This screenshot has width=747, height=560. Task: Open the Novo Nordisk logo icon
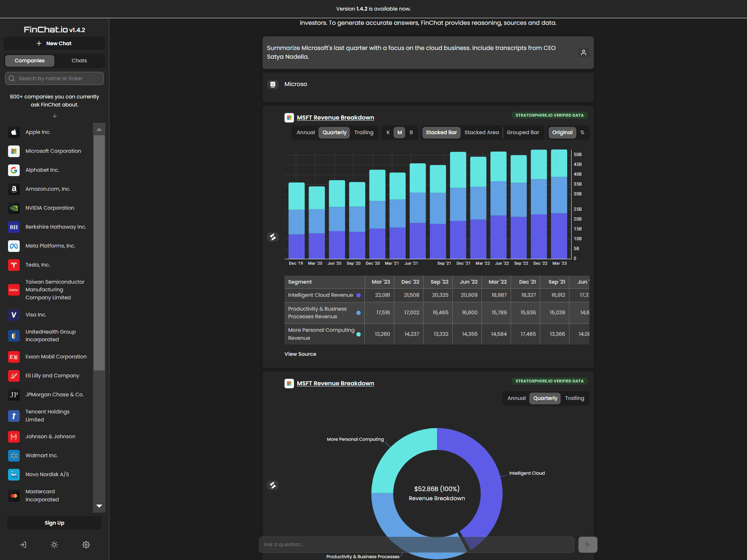point(14,475)
